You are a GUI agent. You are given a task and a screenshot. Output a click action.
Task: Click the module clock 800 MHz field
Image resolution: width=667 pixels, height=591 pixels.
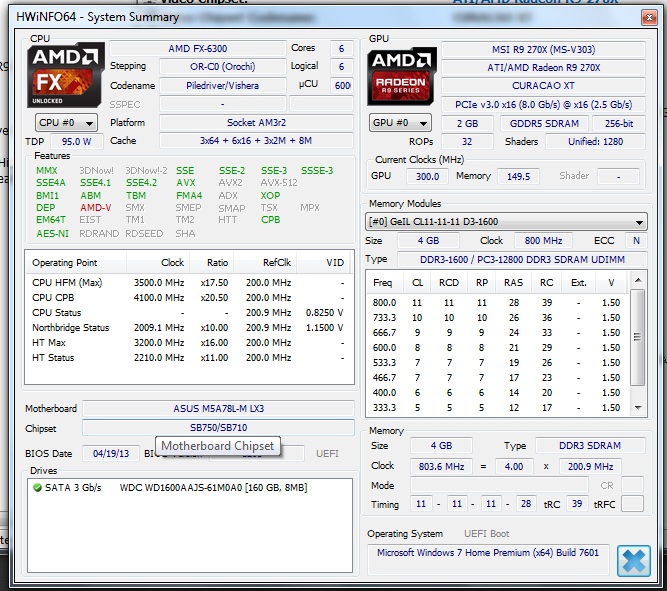[x=543, y=241]
